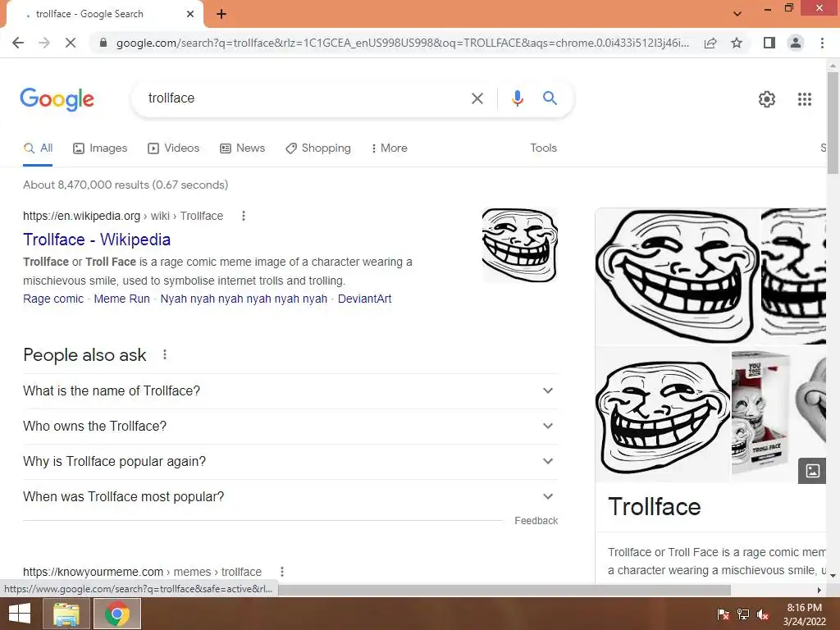Click the magnifier search button

click(550, 98)
